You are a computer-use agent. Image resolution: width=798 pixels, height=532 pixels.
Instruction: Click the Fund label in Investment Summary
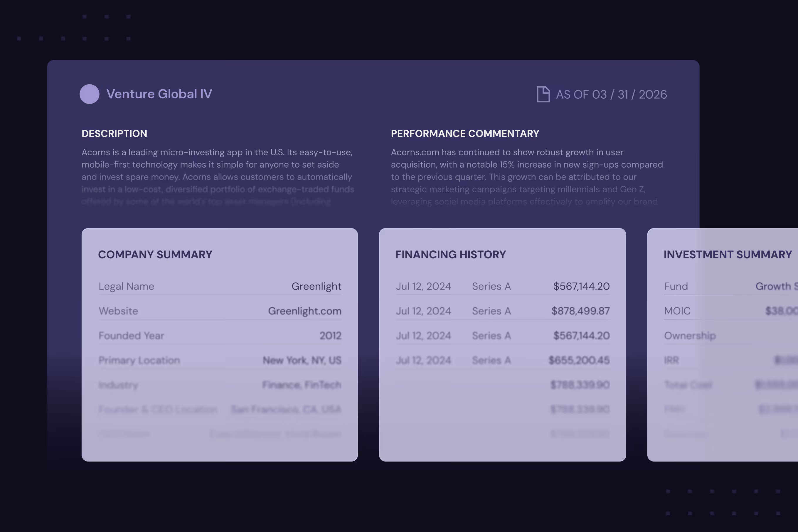click(676, 286)
